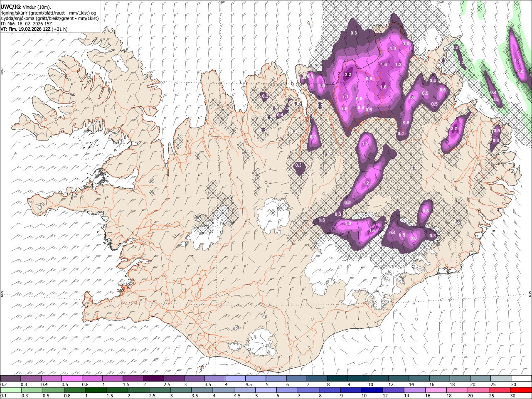This screenshot has height=399, width=532.
Task: Pick the 0.4 swatch in the upper legend row
Action: pyautogui.click(x=51, y=378)
